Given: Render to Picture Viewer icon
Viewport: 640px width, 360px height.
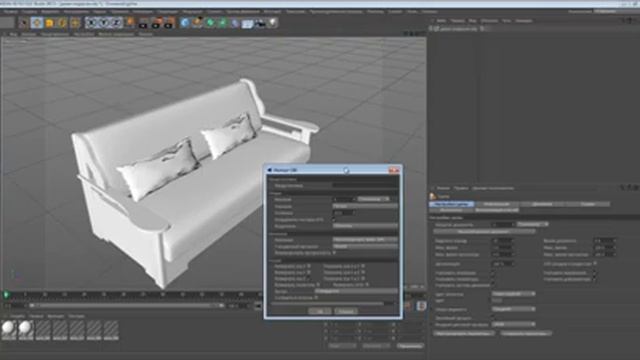Looking at the screenshot, I should point(156,23).
